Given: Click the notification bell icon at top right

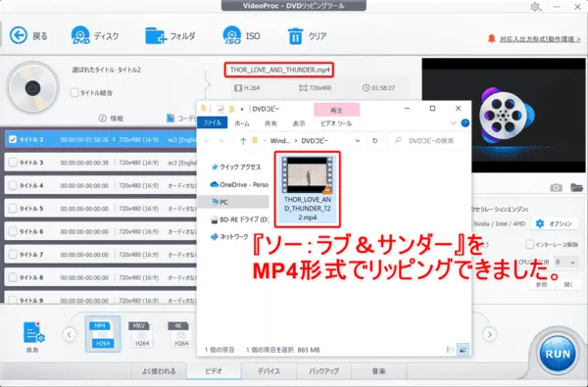Looking at the screenshot, I should (x=491, y=38).
